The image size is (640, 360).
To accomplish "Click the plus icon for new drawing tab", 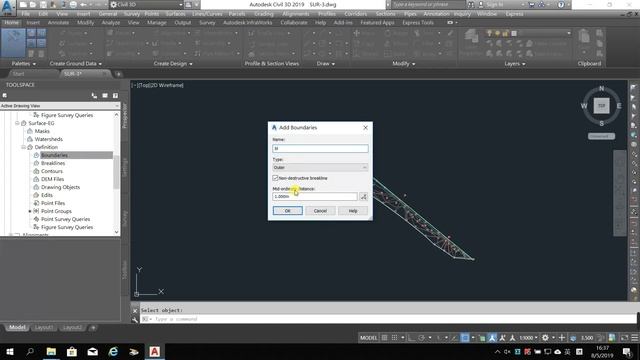I will [118, 74].
